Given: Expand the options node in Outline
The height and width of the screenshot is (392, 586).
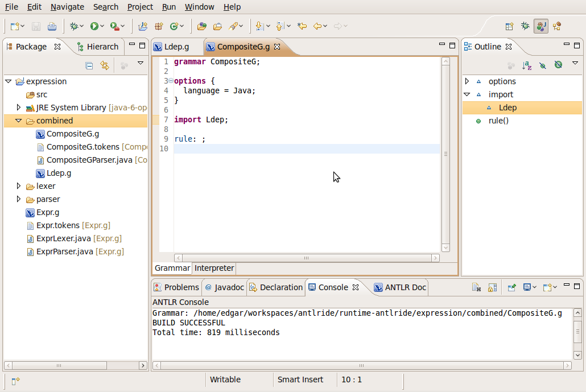Looking at the screenshot, I should (467, 81).
